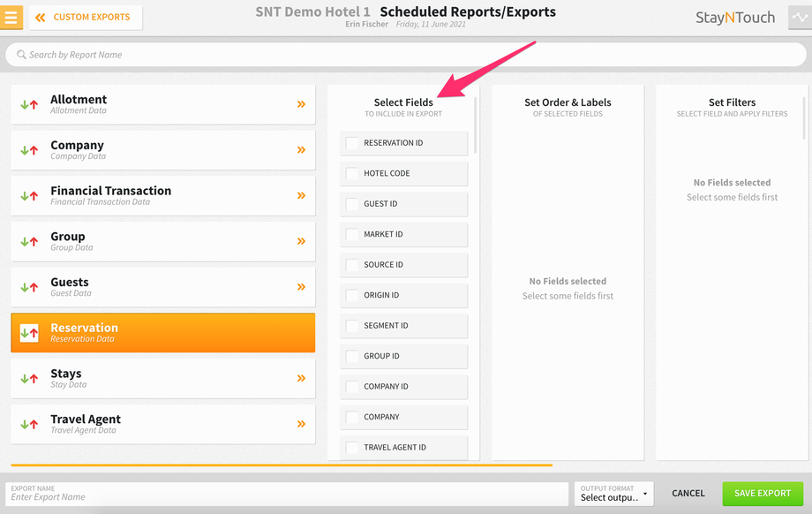Image resolution: width=812 pixels, height=514 pixels.
Task: Click Travel Agent up/down arrows icon
Action: [x=29, y=424]
